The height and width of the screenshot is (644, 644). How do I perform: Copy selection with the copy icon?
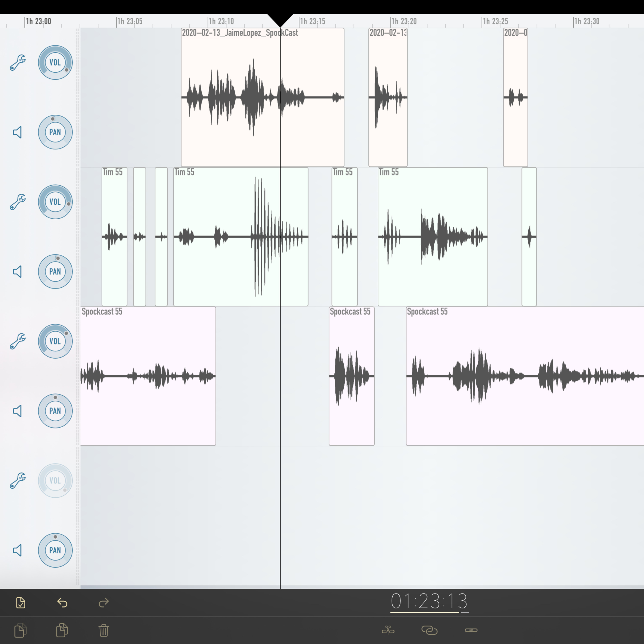pos(21,630)
